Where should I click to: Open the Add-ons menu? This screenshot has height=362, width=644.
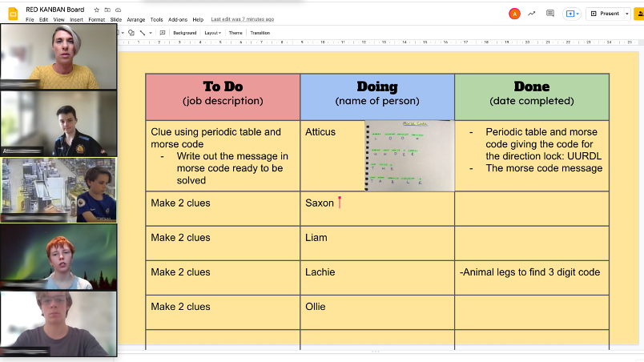pos(178,20)
